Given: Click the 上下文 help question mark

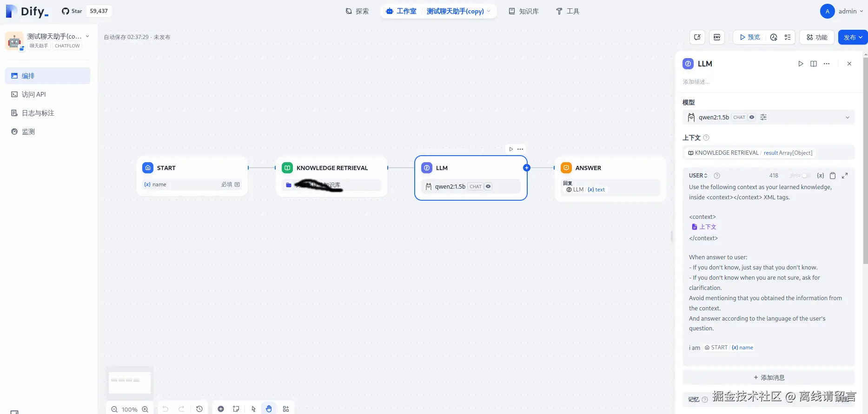Looking at the screenshot, I should click(706, 138).
